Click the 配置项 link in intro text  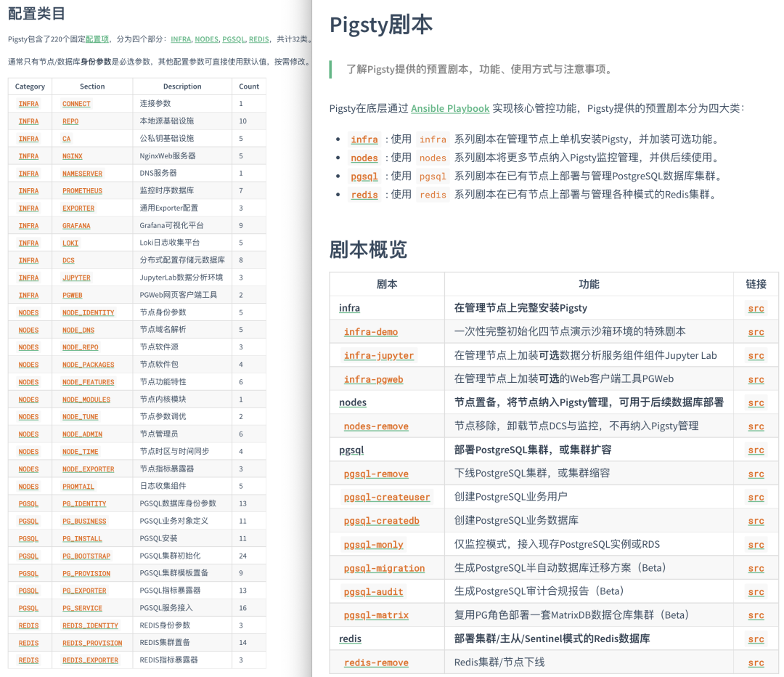click(97, 39)
